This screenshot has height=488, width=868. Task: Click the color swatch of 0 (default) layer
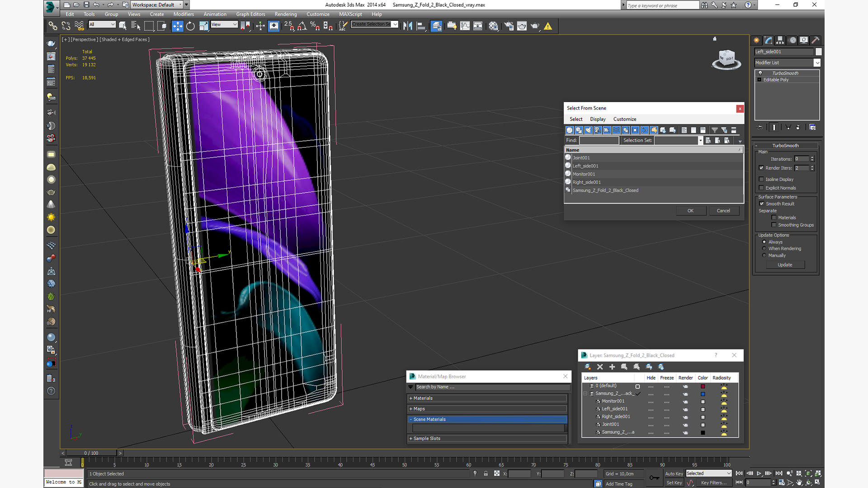[703, 386]
